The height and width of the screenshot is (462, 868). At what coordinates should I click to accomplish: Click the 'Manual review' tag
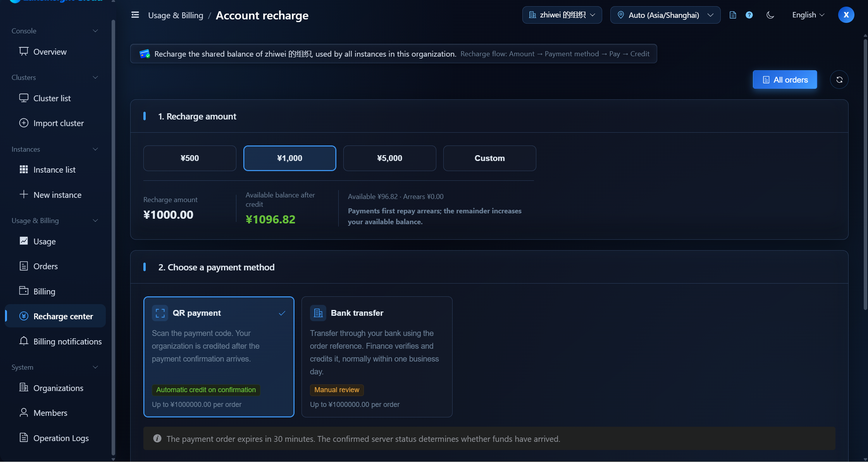(337, 390)
